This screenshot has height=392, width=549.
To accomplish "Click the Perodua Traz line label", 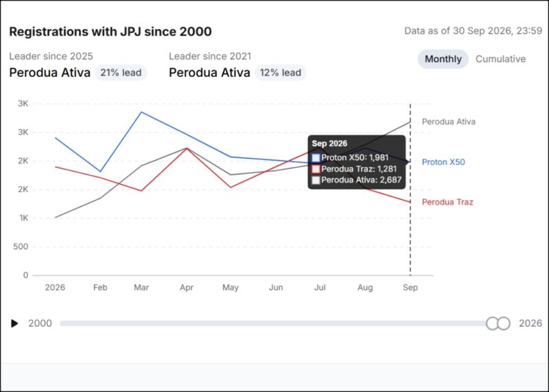I will pyautogui.click(x=447, y=202).
